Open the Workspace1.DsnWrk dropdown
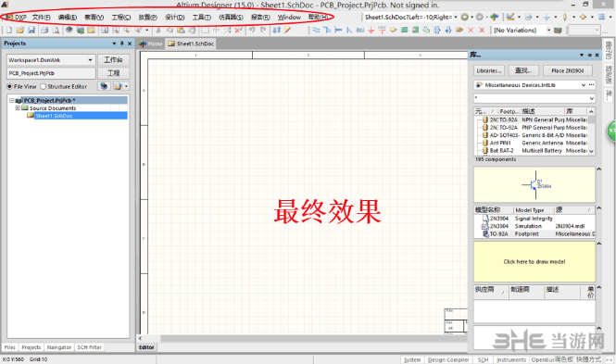This screenshot has height=364, width=616. [91, 60]
